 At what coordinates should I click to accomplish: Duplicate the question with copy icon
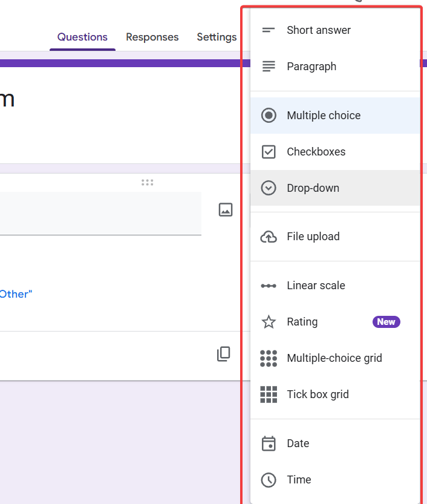pos(224,355)
